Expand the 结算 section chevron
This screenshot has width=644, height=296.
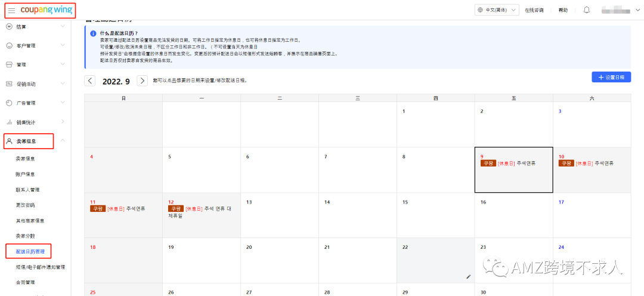(x=63, y=26)
